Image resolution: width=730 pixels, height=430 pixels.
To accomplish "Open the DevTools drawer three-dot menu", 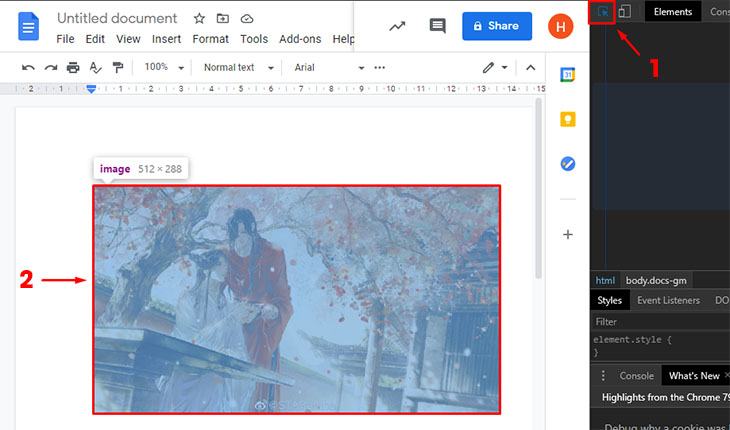I will pos(603,376).
